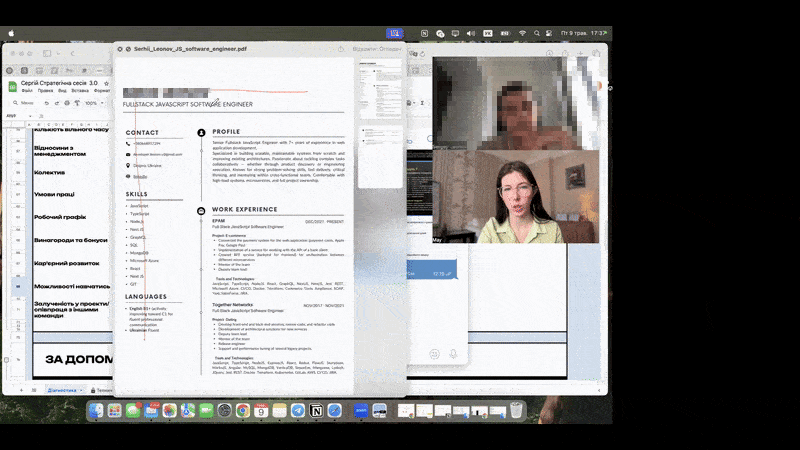800x450 pixels.
Task: Click the undo arrow in Sheets toolbar
Action: [46, 103]
